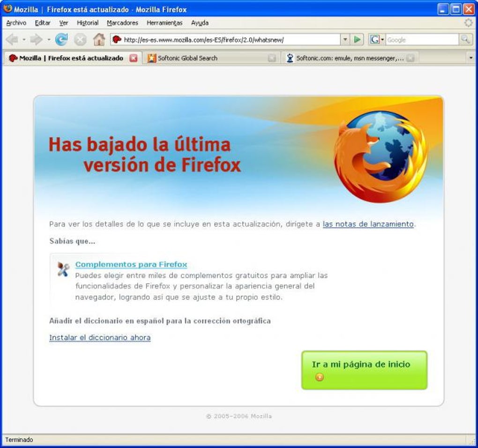
Task: Open the Historial menu
Action: pos(88,23)
